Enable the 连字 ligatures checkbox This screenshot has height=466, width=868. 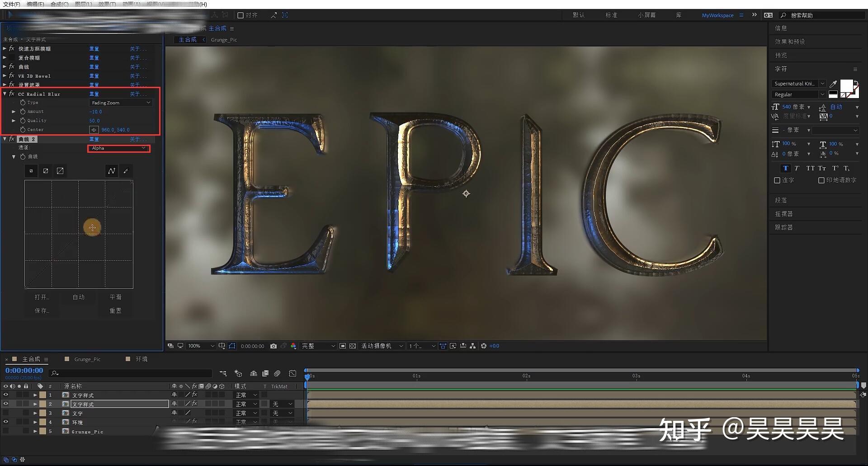(x=777, y=180)
